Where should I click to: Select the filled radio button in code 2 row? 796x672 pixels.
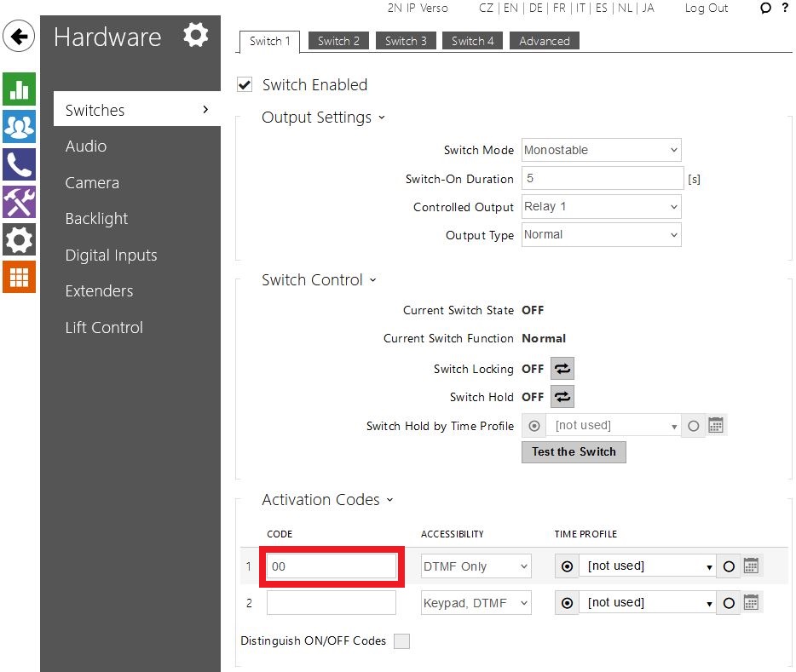coord(567,603)
